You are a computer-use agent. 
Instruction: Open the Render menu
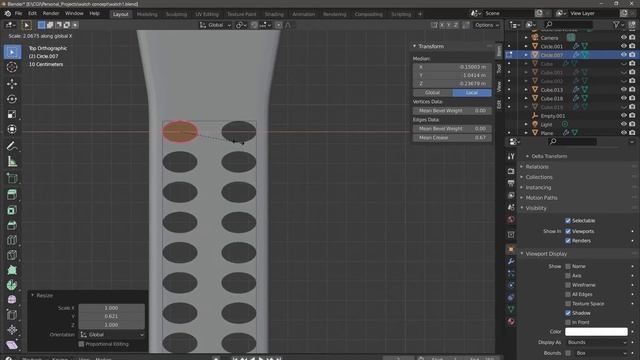click(x=51, y=13)
